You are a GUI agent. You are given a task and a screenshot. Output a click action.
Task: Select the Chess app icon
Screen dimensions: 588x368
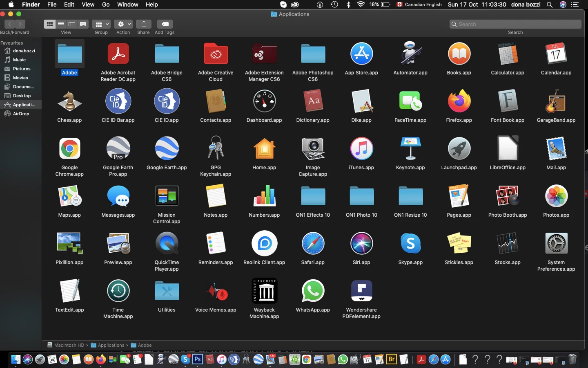69,101
